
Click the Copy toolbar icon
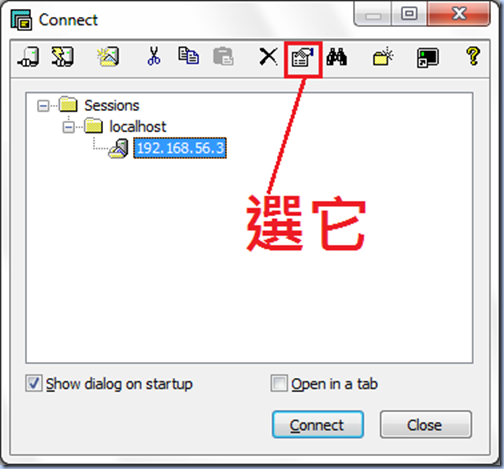[x=188, y=56]
